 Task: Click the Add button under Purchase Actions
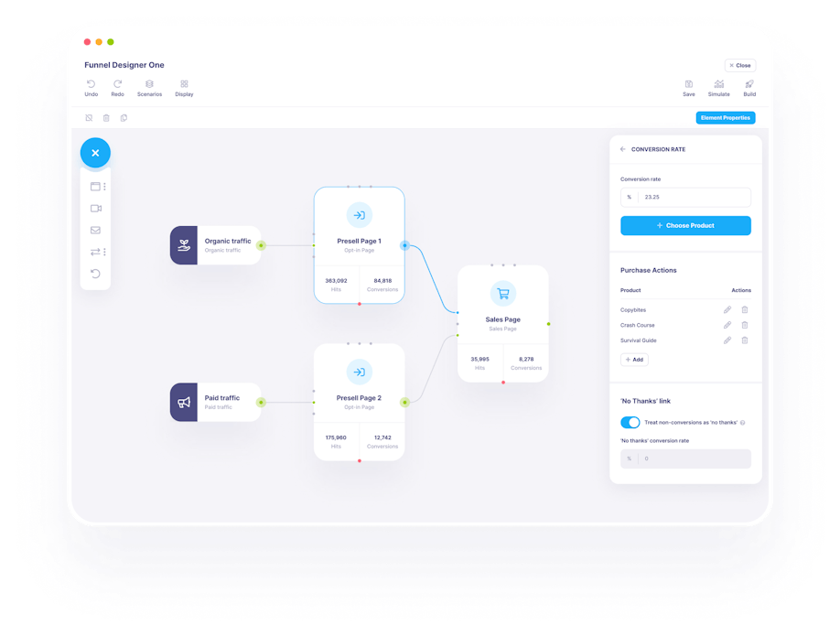click(634, 360)
